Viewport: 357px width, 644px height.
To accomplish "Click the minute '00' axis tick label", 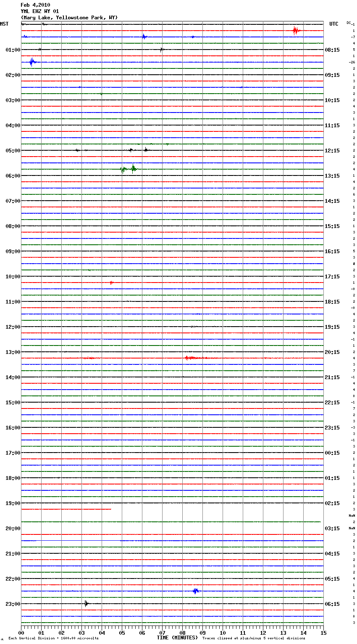I will (x=21, y=633).
